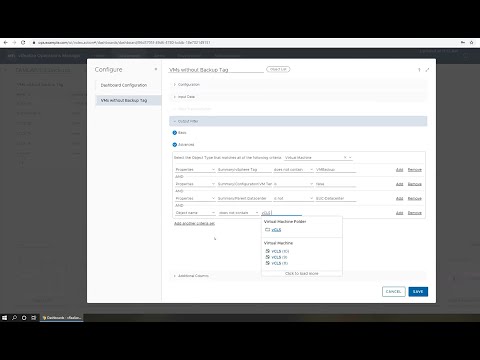
Task: Click the Summary|vSphere Tag property field
Action: click(x=244, y=170)
